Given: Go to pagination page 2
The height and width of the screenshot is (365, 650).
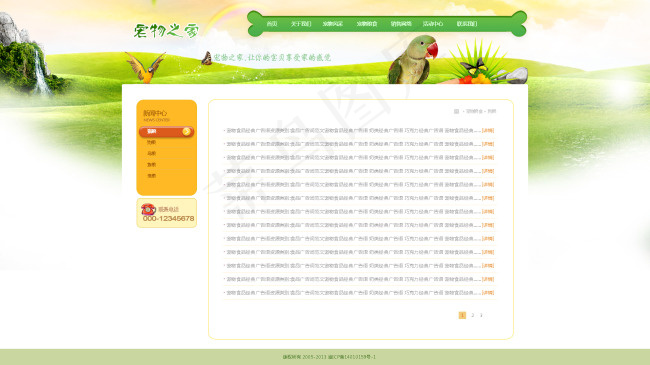Looking at the screenshot, I should [473, 315].
